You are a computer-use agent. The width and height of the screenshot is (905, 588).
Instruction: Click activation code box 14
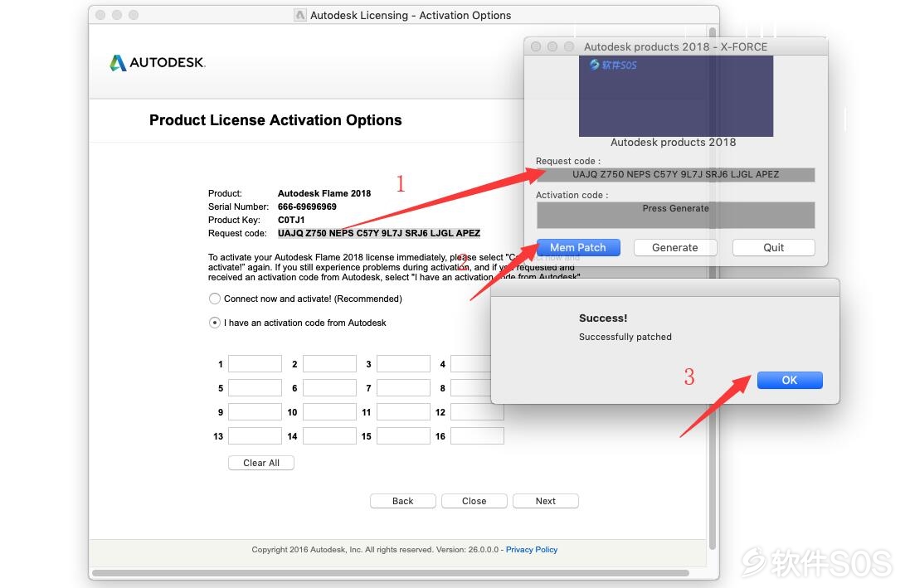pyautogui.click(x=329, y=435)
